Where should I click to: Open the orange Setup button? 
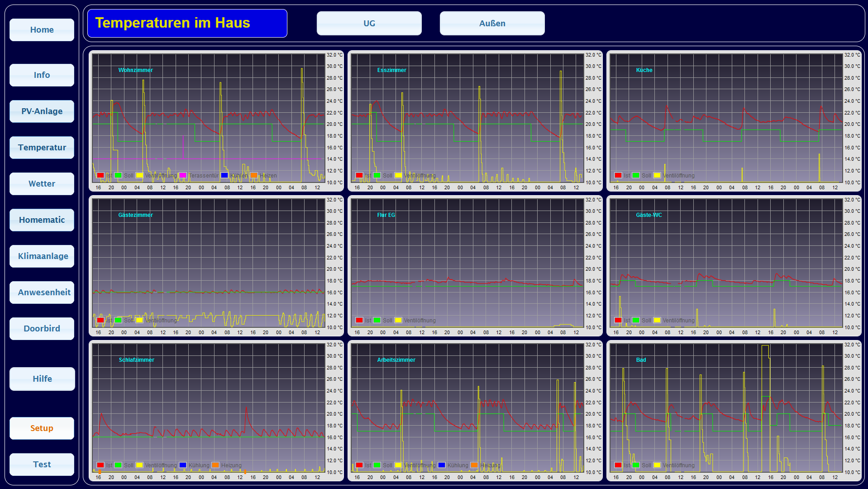tap(42, 428)
